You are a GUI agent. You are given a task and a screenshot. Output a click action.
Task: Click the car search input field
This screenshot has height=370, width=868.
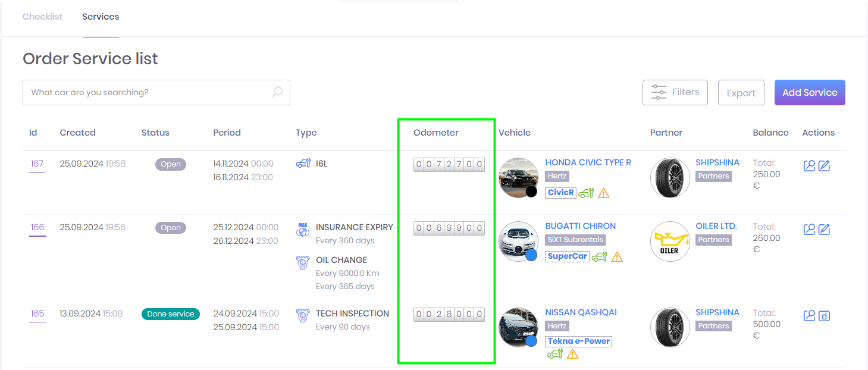point(149,92)
